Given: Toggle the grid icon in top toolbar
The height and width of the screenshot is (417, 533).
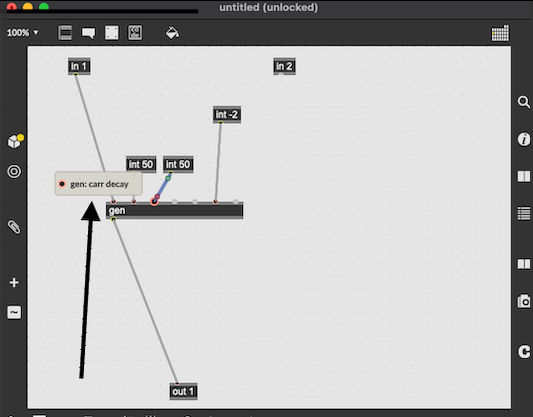Looking at the screenshot, I should click(500, 33).
